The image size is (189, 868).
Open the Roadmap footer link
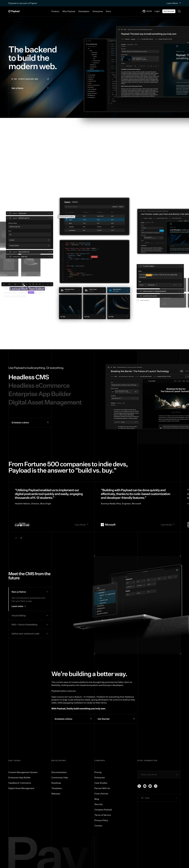pos(56,783)
